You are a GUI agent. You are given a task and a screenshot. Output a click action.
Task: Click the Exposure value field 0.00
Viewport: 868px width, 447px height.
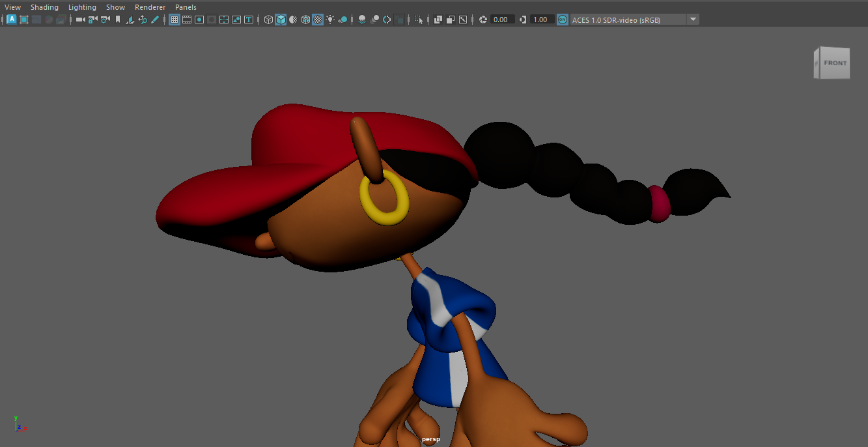[502, 20]
